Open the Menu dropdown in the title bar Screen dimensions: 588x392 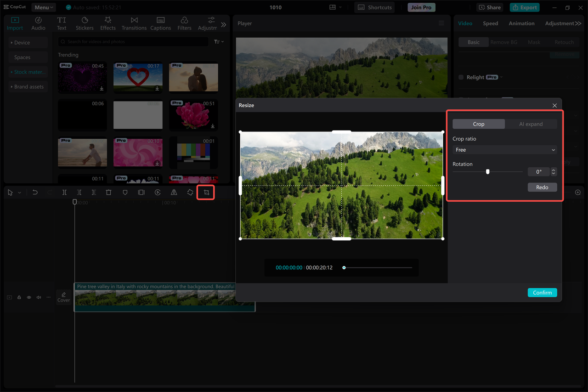pos(43,7)
